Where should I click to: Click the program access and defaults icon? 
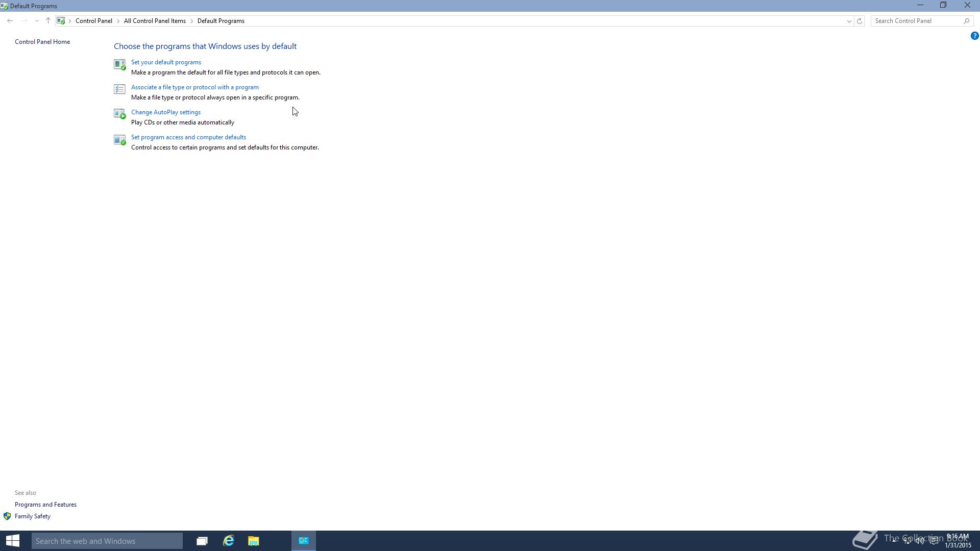(119, 140)
